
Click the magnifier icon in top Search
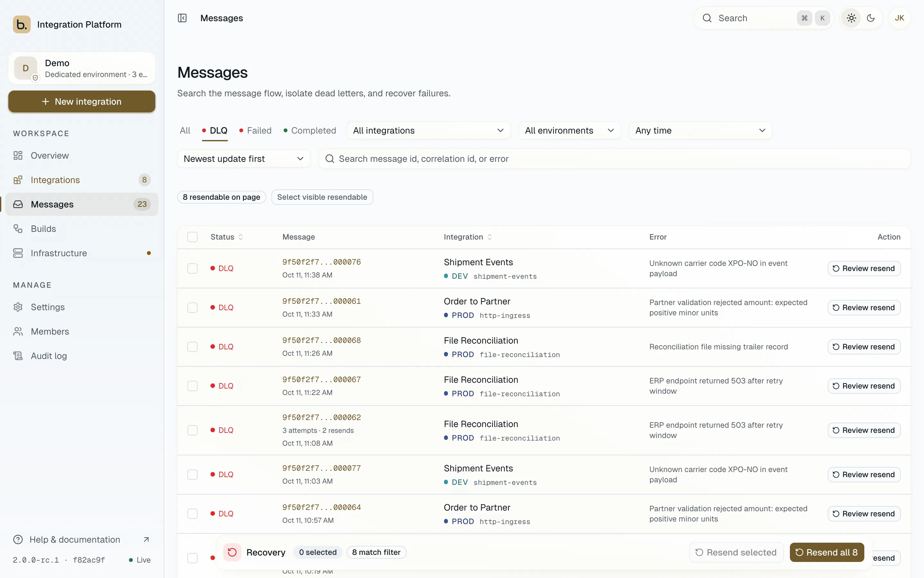click(x=707, y=18)
